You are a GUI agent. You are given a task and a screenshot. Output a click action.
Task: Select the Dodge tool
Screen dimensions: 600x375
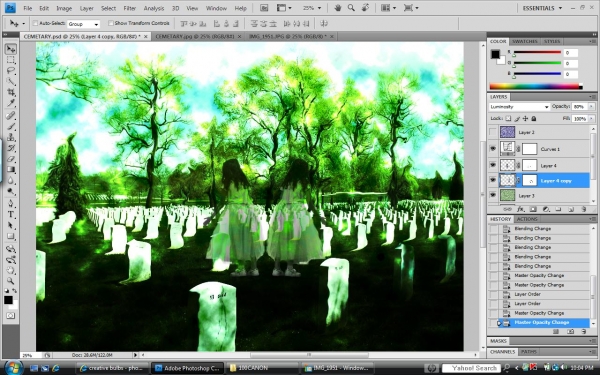point(11,191)
